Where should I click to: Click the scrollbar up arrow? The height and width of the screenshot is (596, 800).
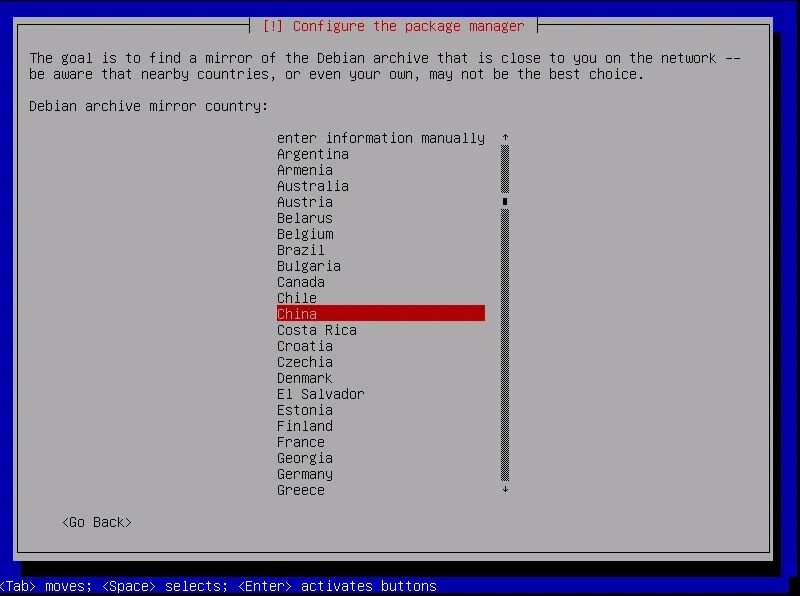point(505,137)
